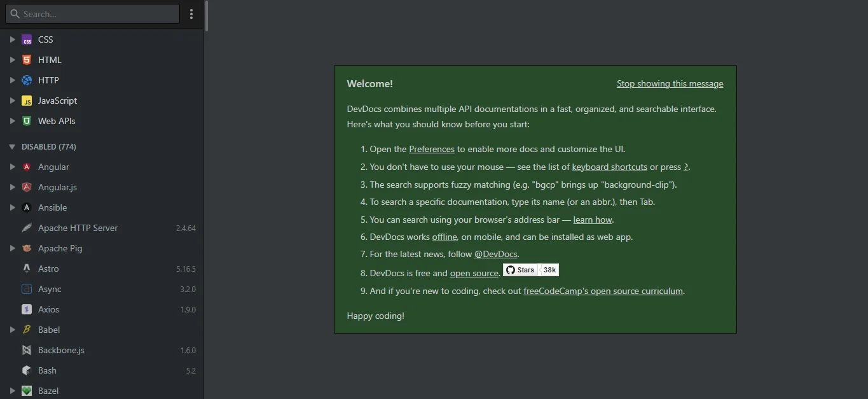868x399 pixels.
Task: Expand the Apache Pig arrow
Action: 12,248
